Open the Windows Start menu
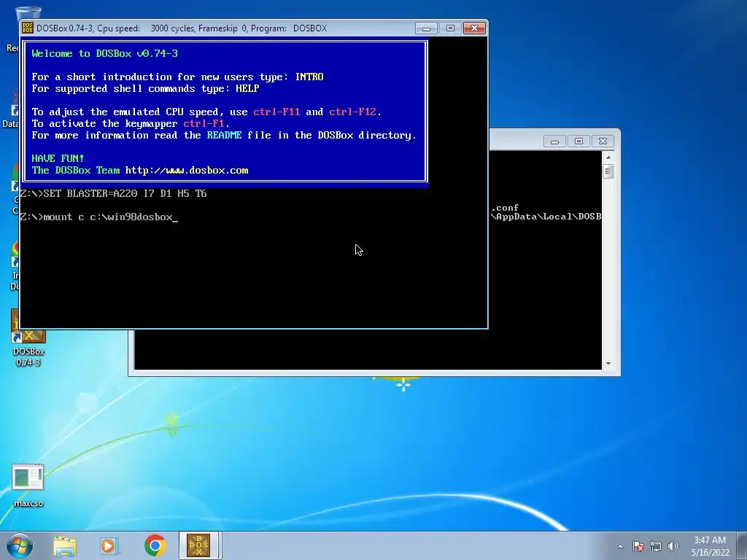This screenshot has width=747, height=560. 20,545
